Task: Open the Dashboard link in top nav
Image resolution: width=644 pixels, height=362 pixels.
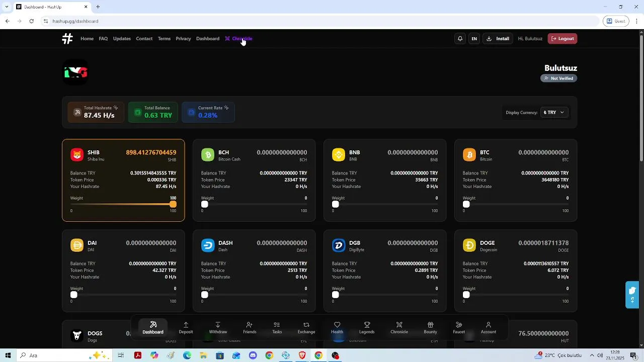Action: click(x=208, y=39)
